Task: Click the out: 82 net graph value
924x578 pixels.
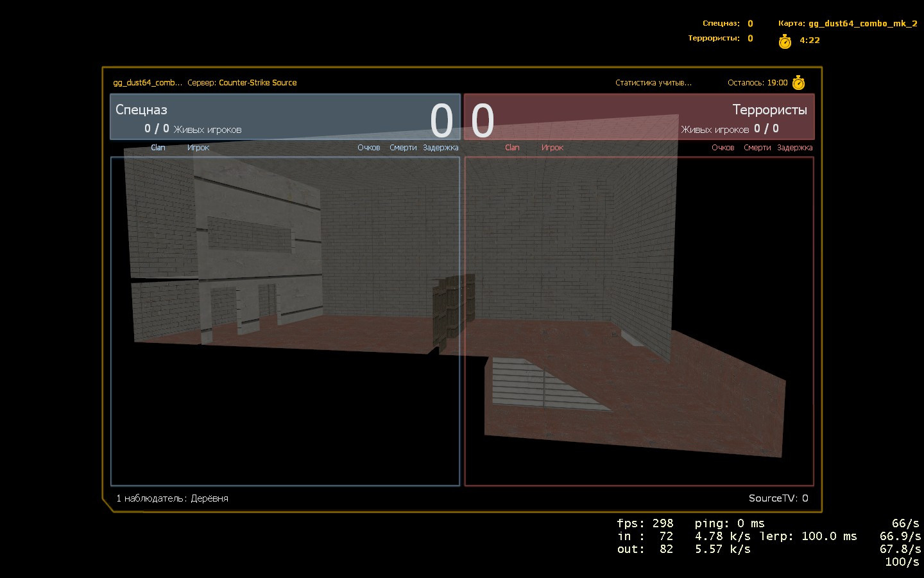Action: pyautogui.click(x=646, y=549)
